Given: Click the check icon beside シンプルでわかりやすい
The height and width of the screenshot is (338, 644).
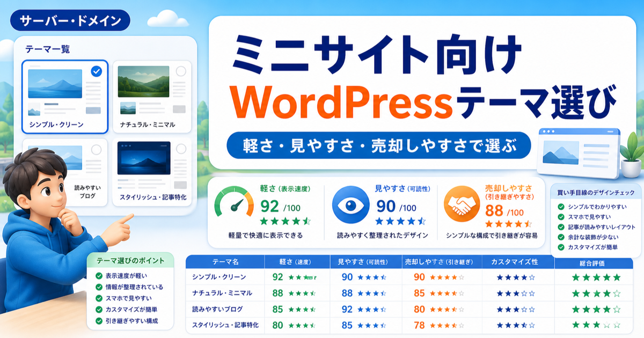Looking at the screenshot, I should pyautogui.click(x=561, y=207).
